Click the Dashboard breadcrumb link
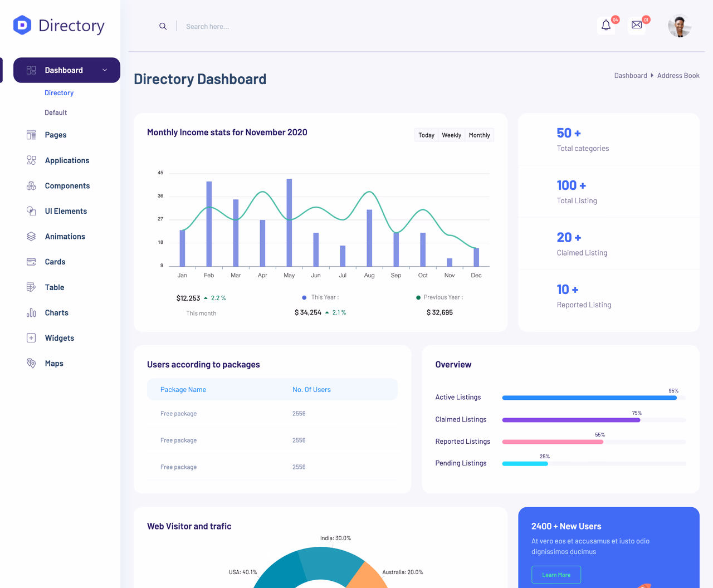Screen dimensions: 713x588 pos(631,75)
